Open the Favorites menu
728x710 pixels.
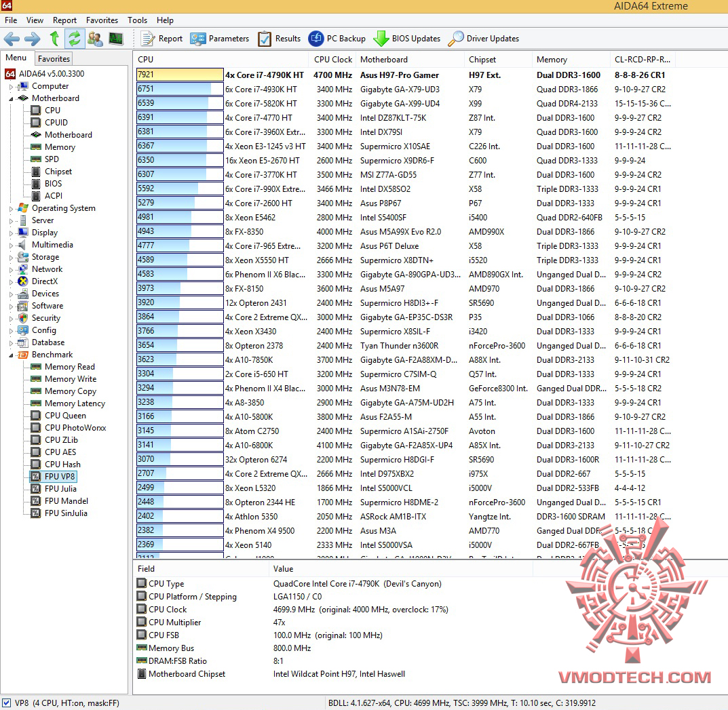[102, 20]
